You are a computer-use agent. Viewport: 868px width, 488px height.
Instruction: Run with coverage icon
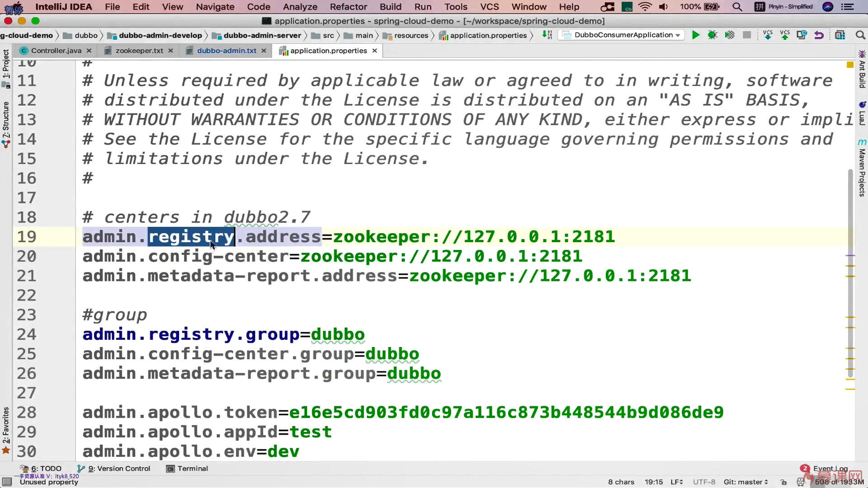pyautogui.click(x=730, y=35)
